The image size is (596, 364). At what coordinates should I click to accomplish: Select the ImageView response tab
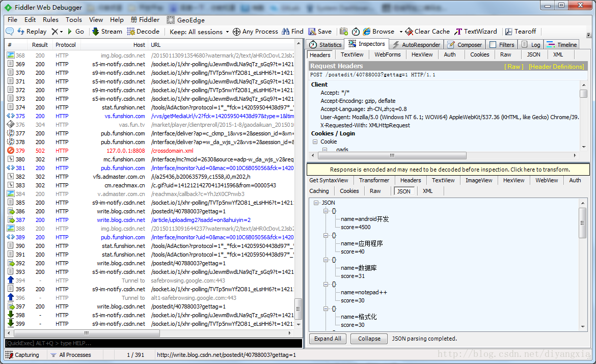(x=478, y=180)
